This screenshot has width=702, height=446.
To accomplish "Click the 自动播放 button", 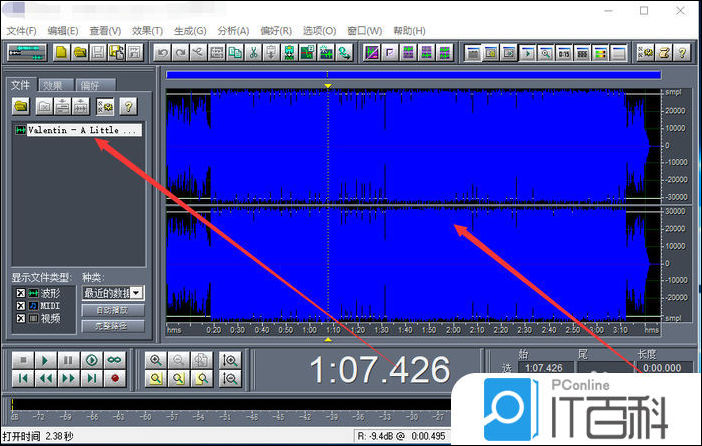I will [x=113, y=310].
